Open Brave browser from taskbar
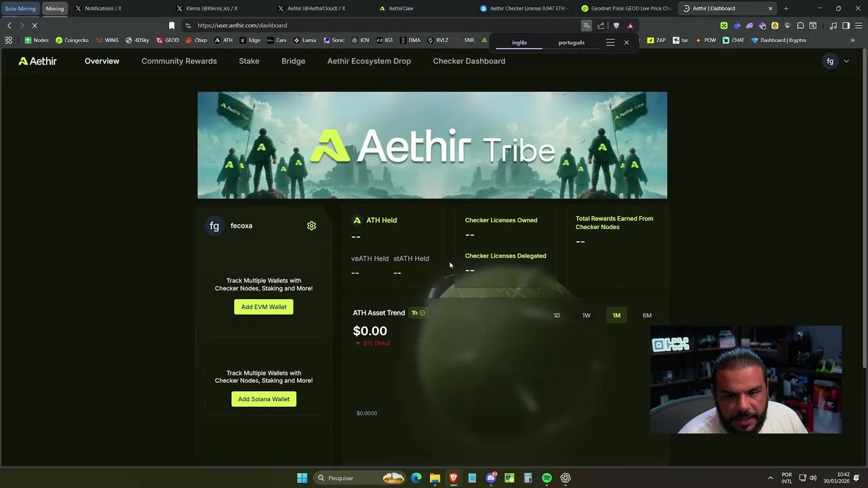 [454, 478]
